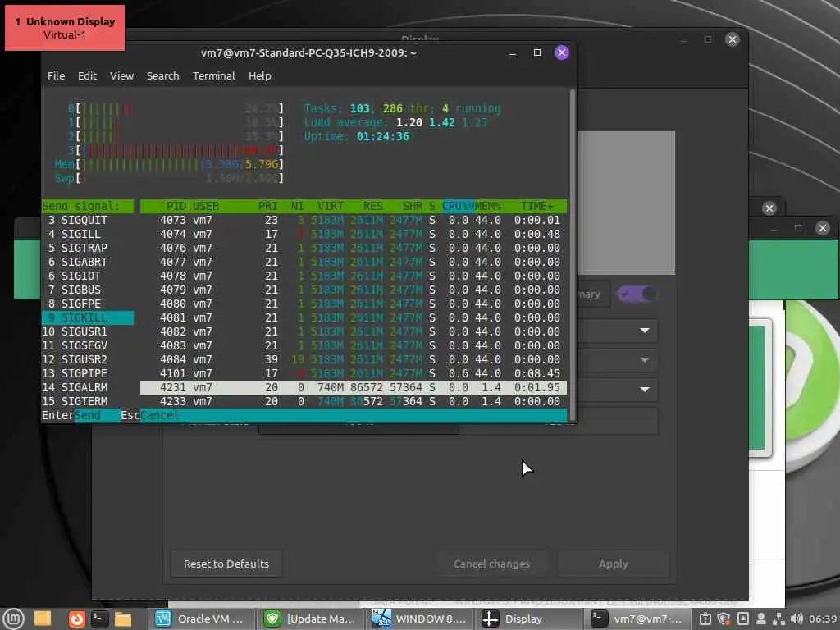Open the update manager shield tray icon
Image resolution: width=840 pixels, height=630 pixels.
tap(724, 619)
